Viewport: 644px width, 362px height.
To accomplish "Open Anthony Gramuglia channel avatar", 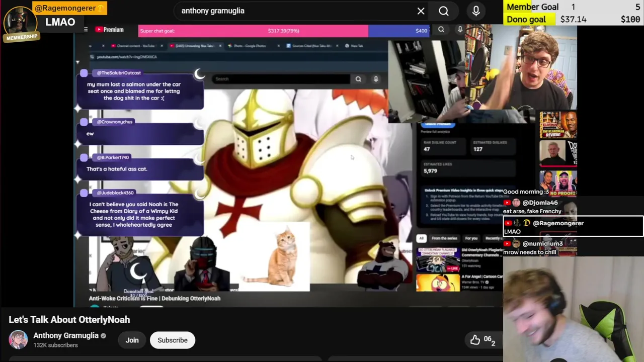I will pyautogui.click(x=18, y=340).
